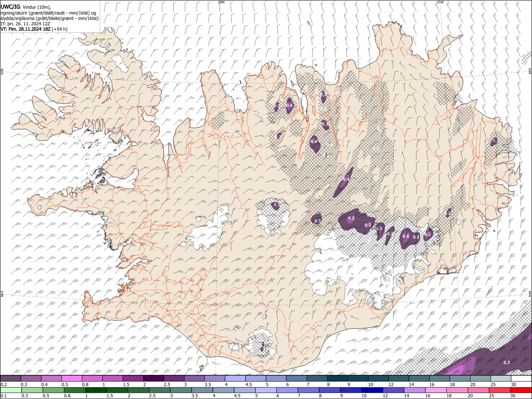The image size is (532, 399).
Task: Select the 'VT: Fim. 28.11.2024 18Z (+54 h)' line
Action: pyautogui.click(x=34, y=29)
